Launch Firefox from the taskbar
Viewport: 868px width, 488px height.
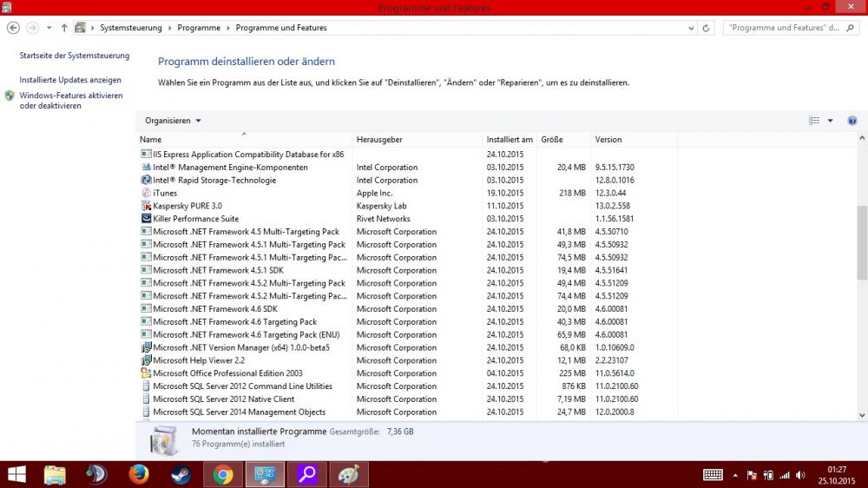pyautogui.click(x=139, y=474)
